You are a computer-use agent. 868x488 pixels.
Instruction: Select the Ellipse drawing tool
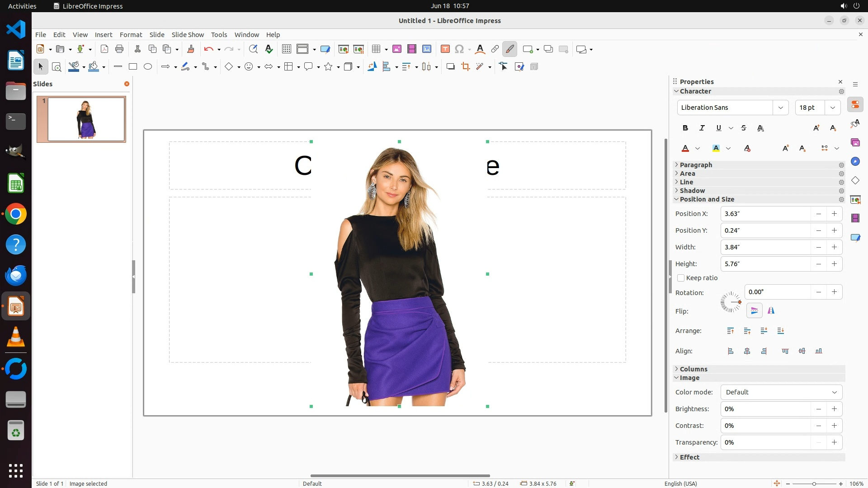pos(148,67)
